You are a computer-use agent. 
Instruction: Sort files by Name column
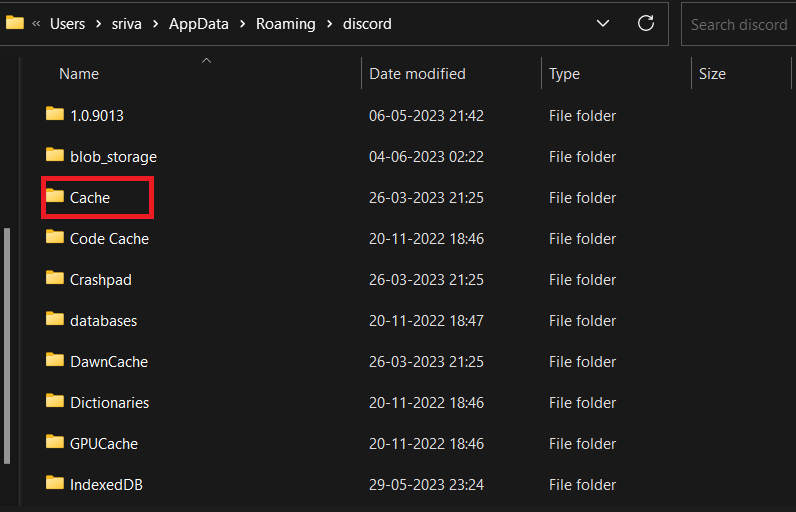79,74
